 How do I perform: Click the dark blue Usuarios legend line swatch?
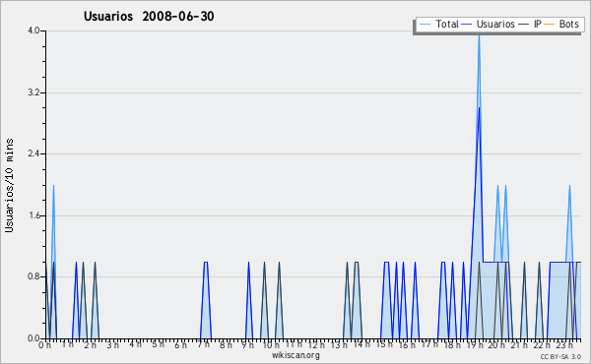pyautogui.click(x=467, y=25)
